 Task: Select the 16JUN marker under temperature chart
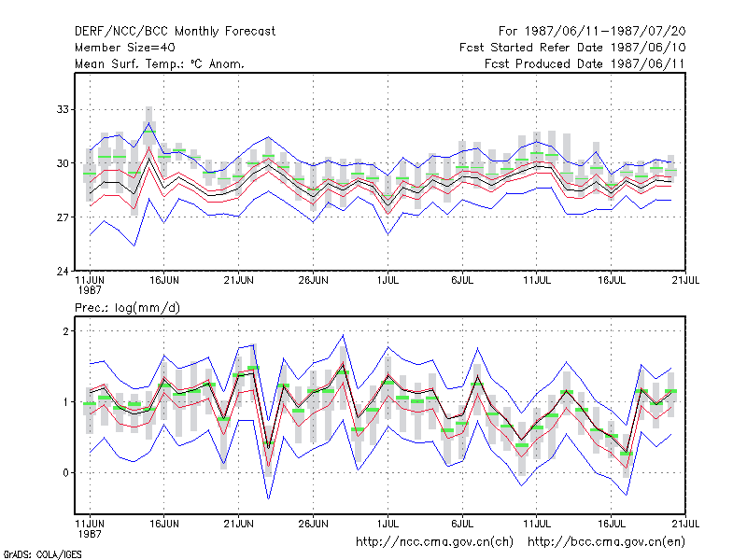(164, 280)
